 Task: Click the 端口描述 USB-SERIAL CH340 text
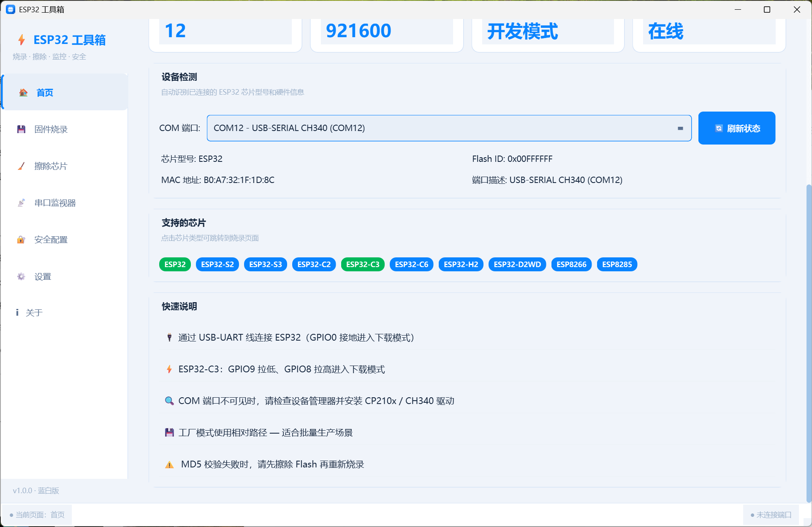tap(547, 180)
